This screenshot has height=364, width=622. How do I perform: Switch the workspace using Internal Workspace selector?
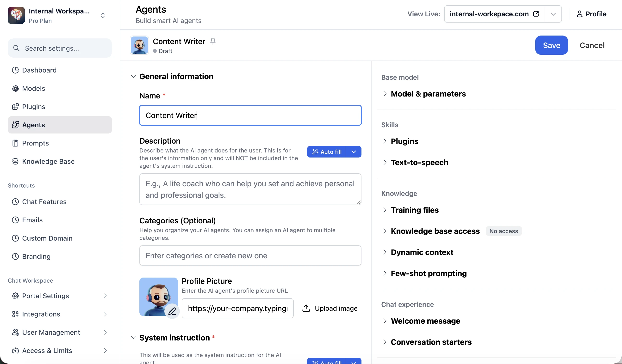tap(57, 15)
